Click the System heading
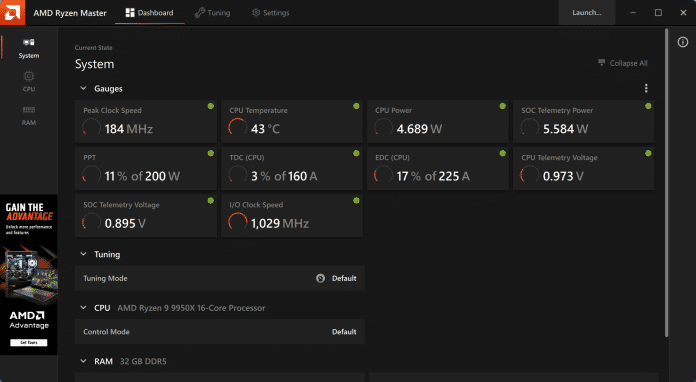 [95, 64]
